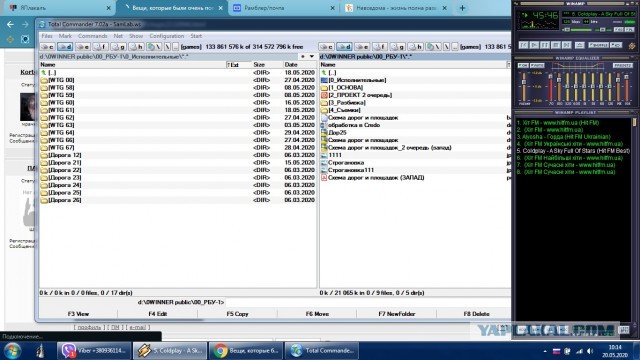Toggle equalizer ON button

523,65
